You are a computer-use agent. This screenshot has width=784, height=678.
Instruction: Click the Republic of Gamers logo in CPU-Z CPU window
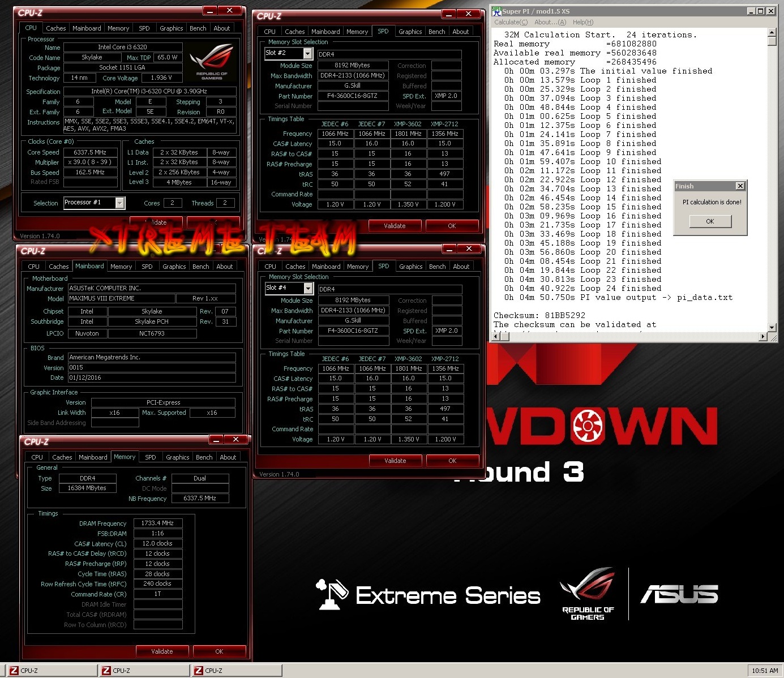pyautogui.click(x=212, y=62)
